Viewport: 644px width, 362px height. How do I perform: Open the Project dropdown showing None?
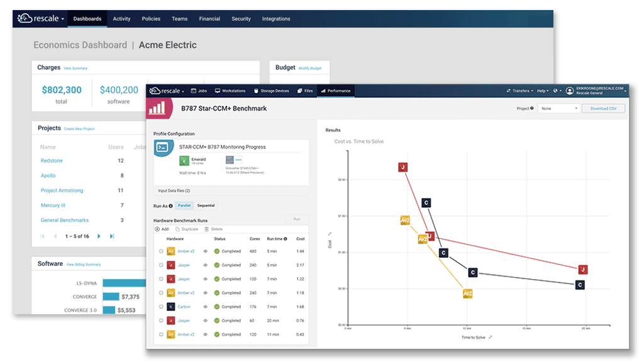click(x=558, y=109)
